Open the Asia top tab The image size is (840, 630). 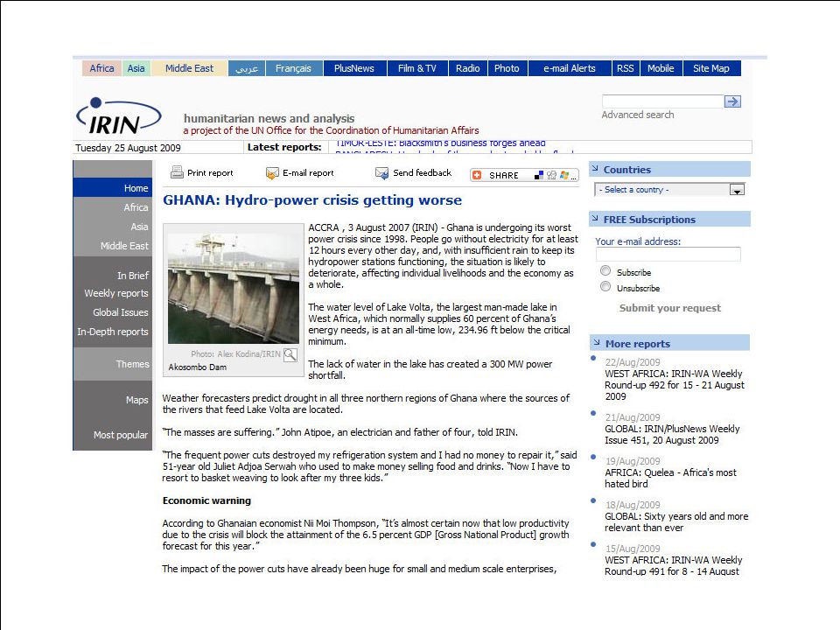coord(136,68)
